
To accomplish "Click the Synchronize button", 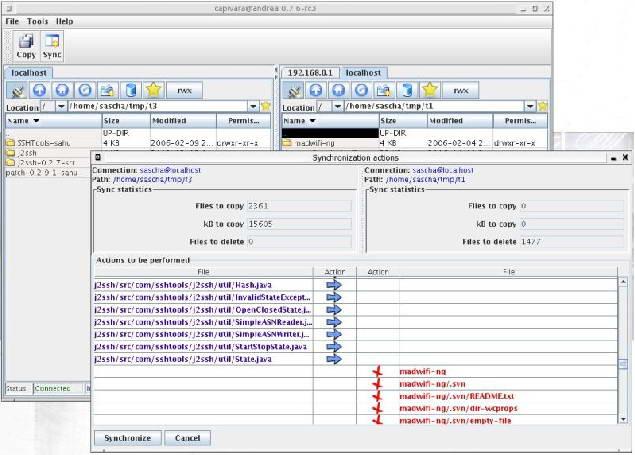I will (128, 438).
